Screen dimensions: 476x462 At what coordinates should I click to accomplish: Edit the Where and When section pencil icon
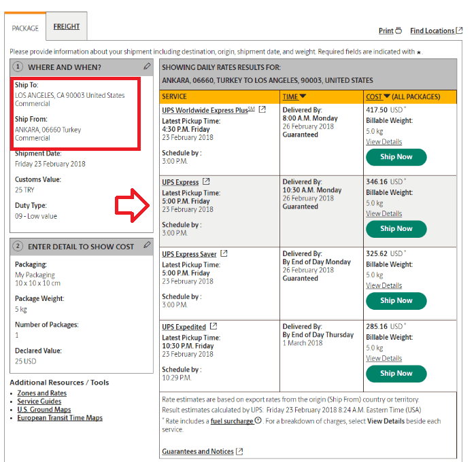tap(147, 66)
